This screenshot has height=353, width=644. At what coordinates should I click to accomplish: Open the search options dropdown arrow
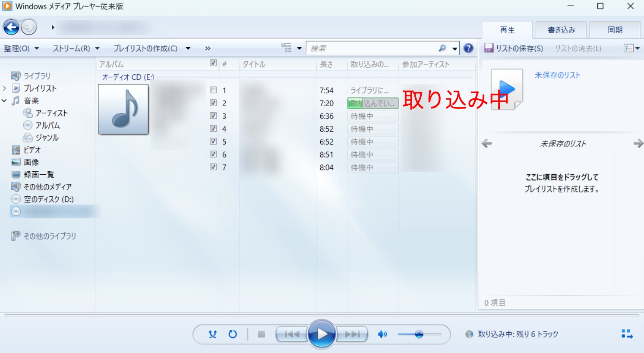click(x=455, y=49)
